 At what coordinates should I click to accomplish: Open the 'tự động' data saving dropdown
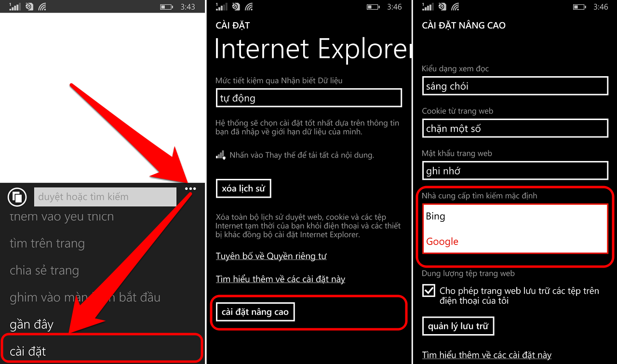click(308, 98)
